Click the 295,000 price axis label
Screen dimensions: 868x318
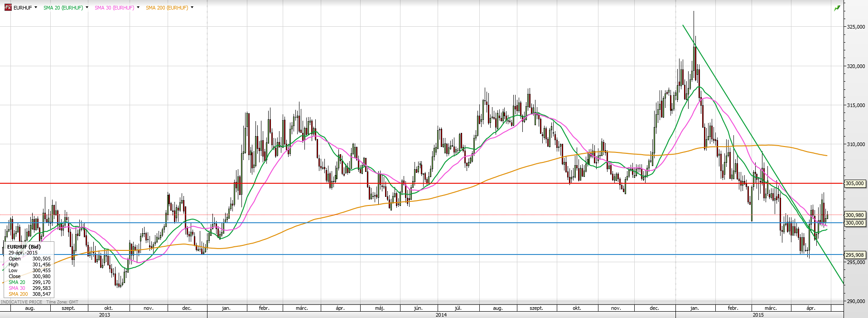856,262
